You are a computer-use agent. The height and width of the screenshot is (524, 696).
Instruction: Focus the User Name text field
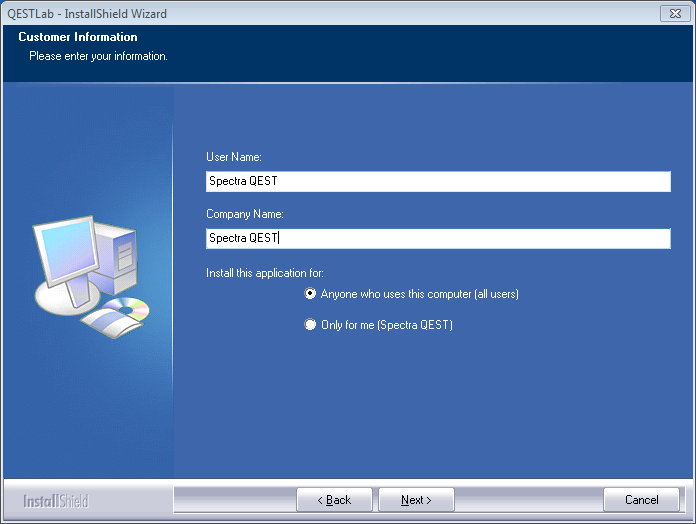(x=436, y=181)
